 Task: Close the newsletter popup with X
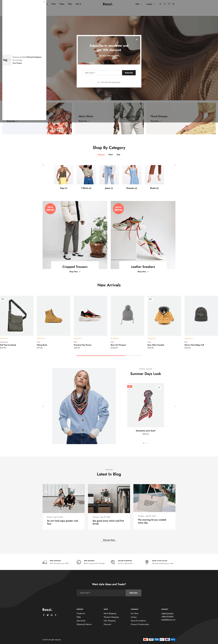[x=137, y=39]
